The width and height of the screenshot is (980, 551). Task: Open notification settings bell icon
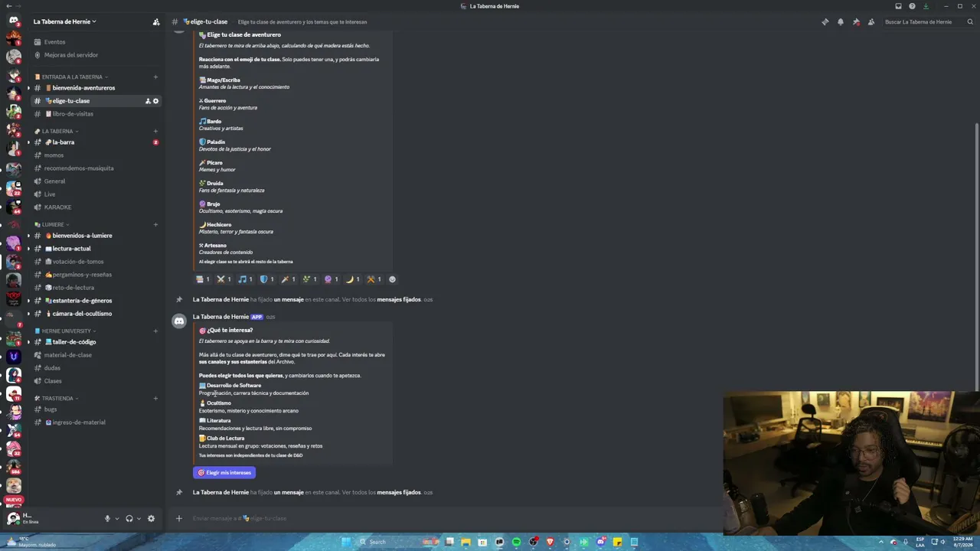(x=840, y=21)
